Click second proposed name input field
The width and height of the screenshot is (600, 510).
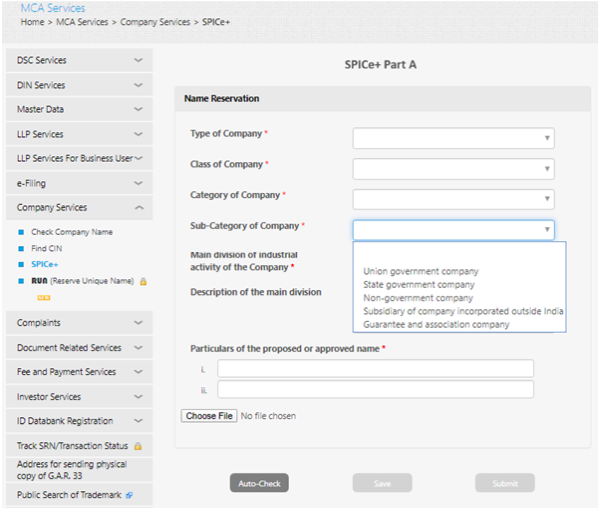pyautogui.click(x=375, y=390)
